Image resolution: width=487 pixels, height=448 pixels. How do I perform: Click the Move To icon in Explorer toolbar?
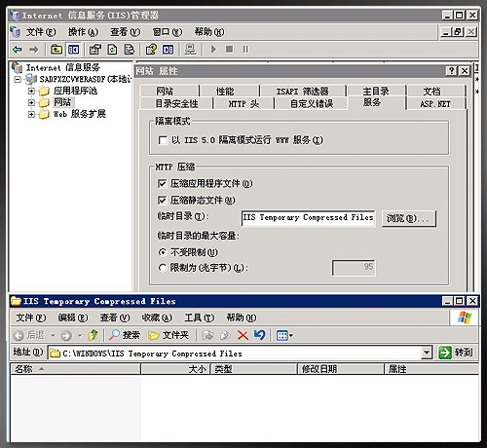point(207,335)
